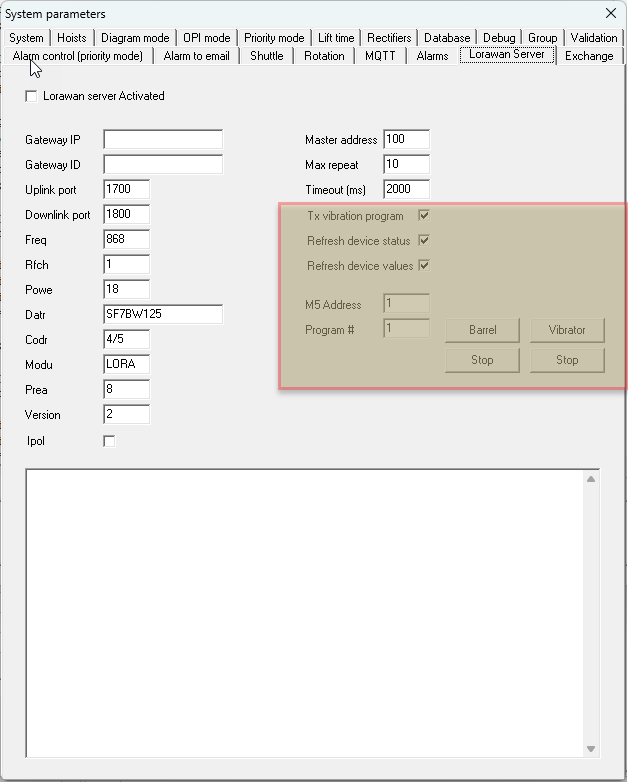This screenshot has height=782, width=628.
Task: Click the log scrollbar up arrow
Action: [x=591, y=479]
